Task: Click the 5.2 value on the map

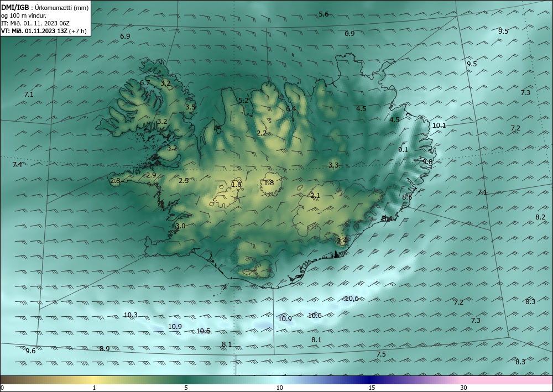Action: pyautogui.click(x=243, y=101)
